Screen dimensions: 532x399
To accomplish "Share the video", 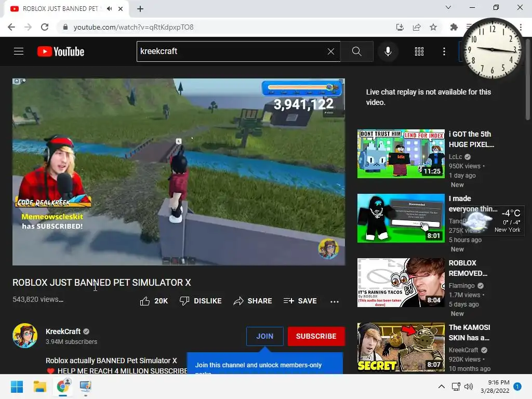I will (x=253, y=301).
